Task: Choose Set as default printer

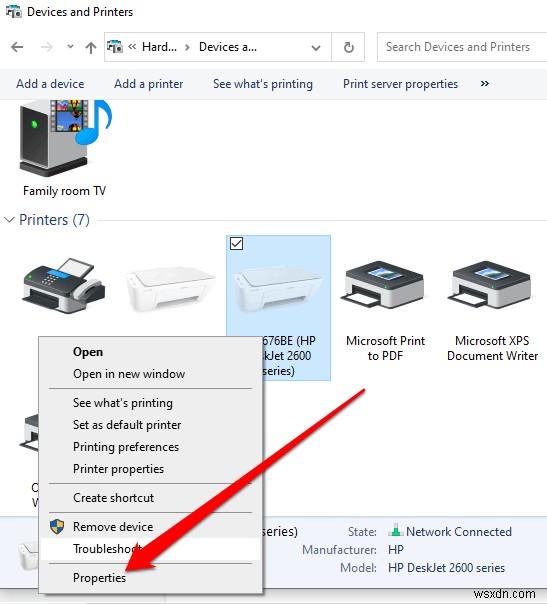Action: pos(127,425)
